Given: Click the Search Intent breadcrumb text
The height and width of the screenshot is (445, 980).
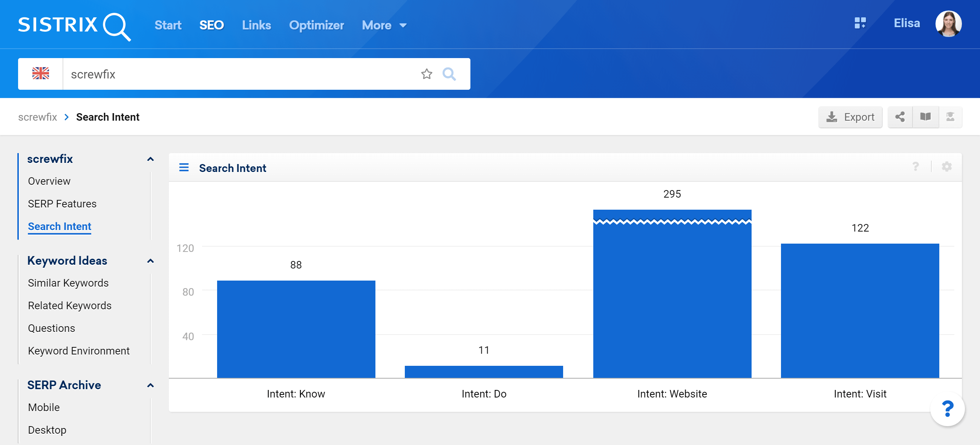Looking at the screenshot, I should (x=108, y=117).
